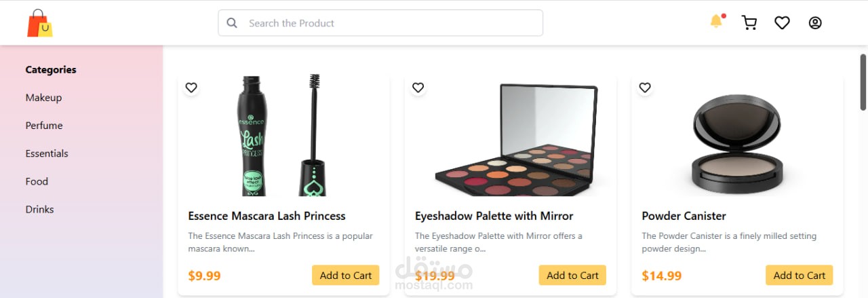Add Eyeshadow Palette to cart

[x=572, y=276]
